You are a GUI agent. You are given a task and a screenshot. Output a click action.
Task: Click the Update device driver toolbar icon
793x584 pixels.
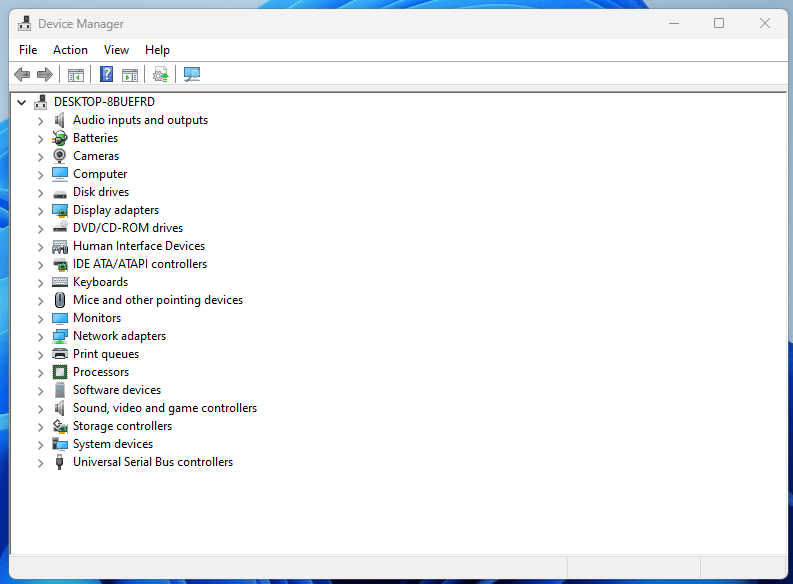[160, 74]
